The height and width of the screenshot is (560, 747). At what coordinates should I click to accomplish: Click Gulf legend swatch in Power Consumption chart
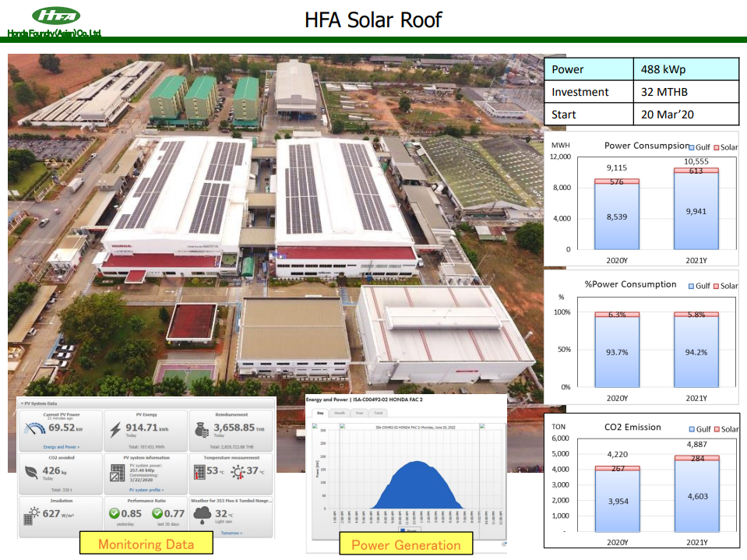tap(692, 147)
